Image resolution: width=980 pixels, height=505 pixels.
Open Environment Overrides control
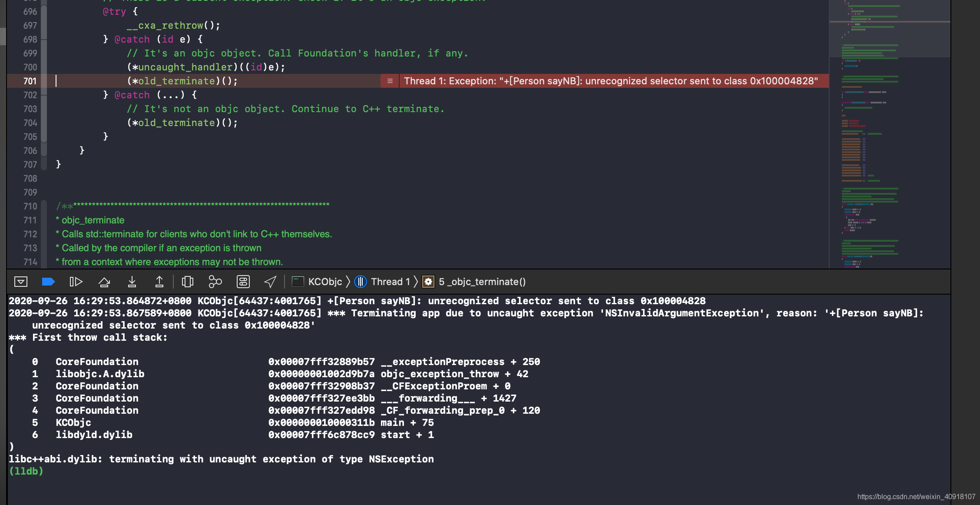pos(243,282)
